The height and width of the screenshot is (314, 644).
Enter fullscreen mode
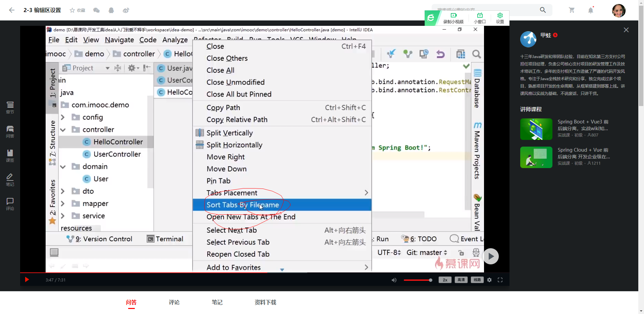click(500, 280)
